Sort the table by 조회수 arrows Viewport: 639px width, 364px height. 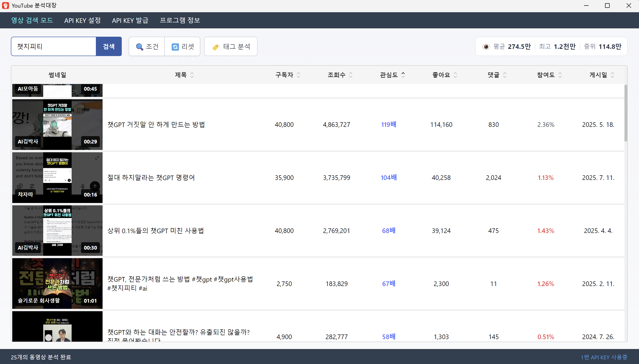[351, 75]
